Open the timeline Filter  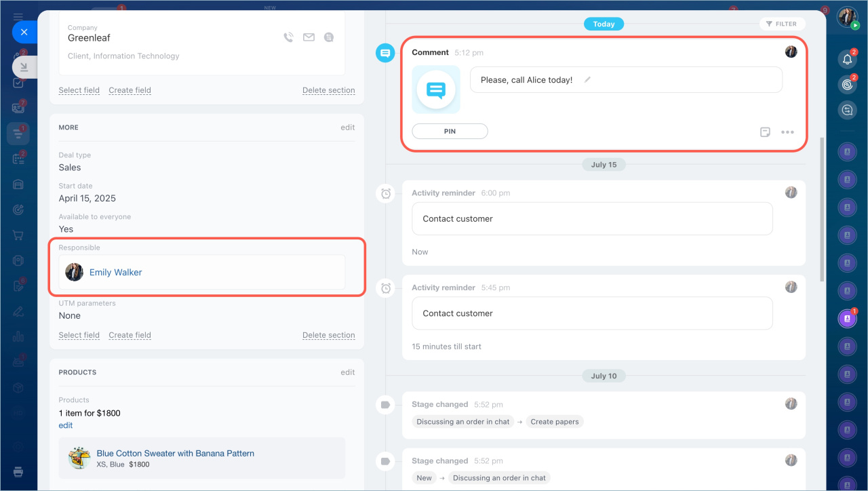pos(782,24)
